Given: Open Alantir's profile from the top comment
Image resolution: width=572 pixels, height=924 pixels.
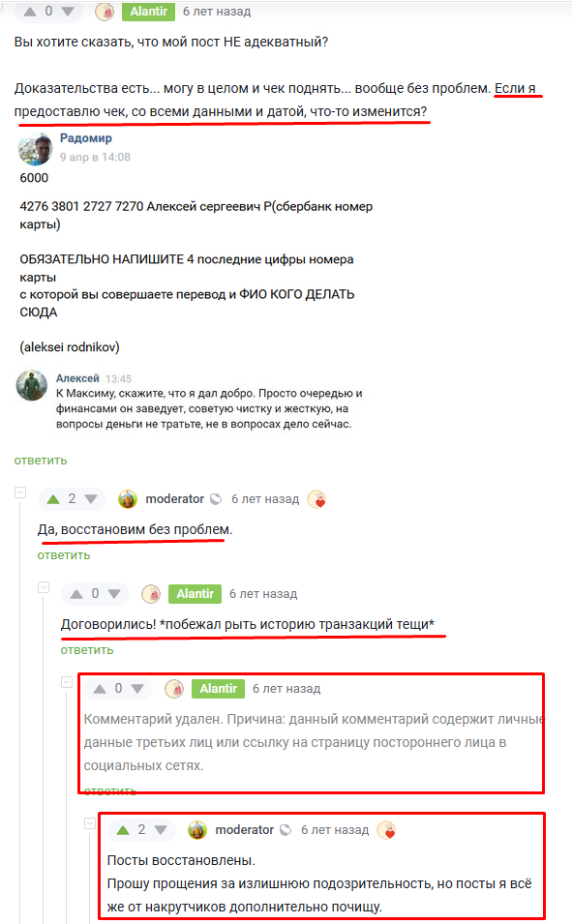Looking at the screenshot, I should click(149, 12).
